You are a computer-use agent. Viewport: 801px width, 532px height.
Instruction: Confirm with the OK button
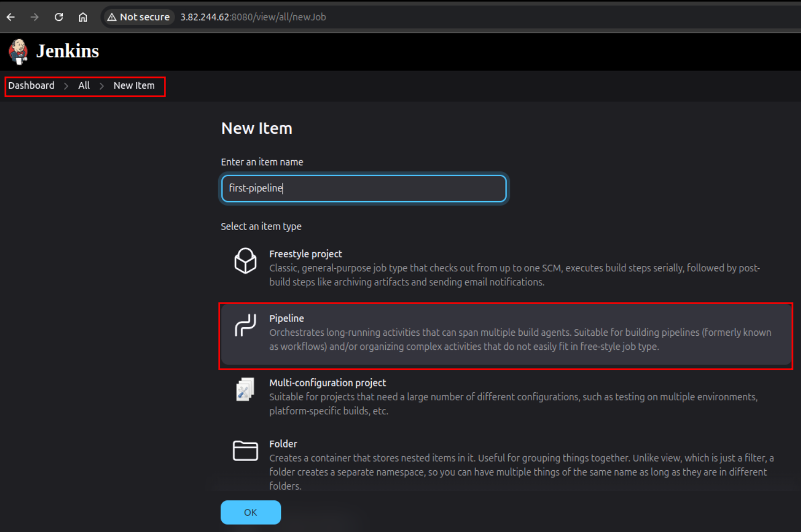(250, 512)
